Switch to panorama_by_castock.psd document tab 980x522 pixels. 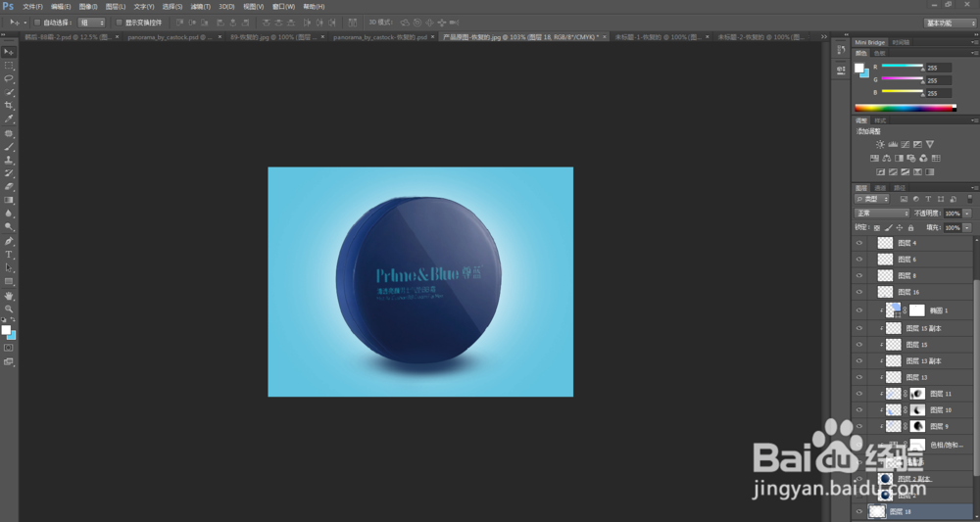170,37
